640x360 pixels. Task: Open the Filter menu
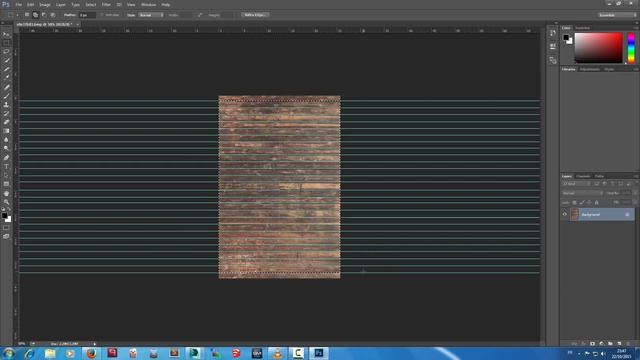[106, 4]
